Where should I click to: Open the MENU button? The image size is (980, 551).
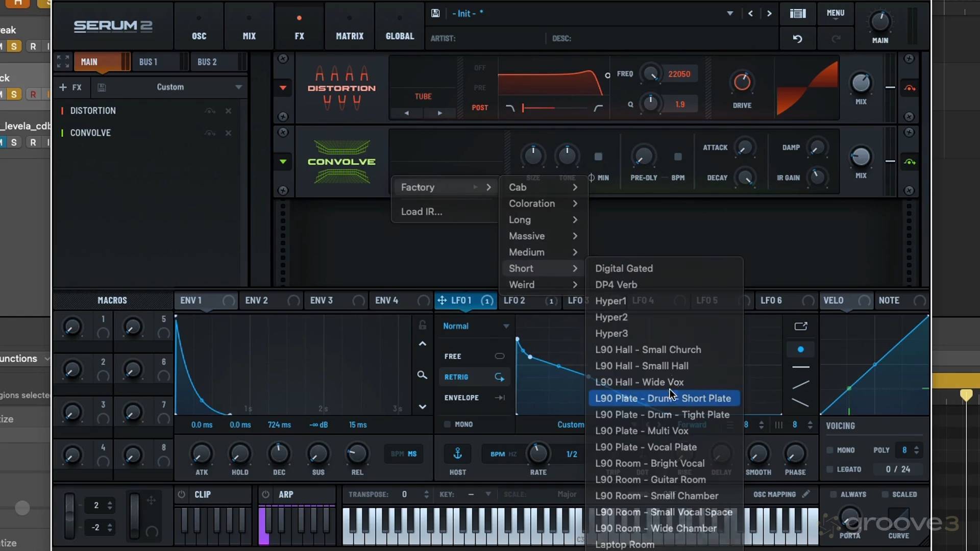coord(835,13)
